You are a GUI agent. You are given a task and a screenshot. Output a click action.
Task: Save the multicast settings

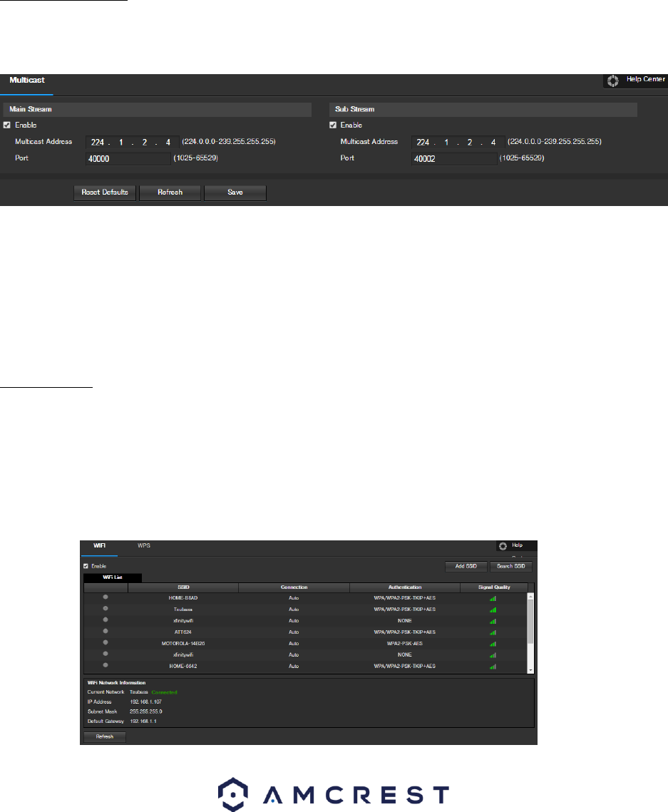click(235, 192)
